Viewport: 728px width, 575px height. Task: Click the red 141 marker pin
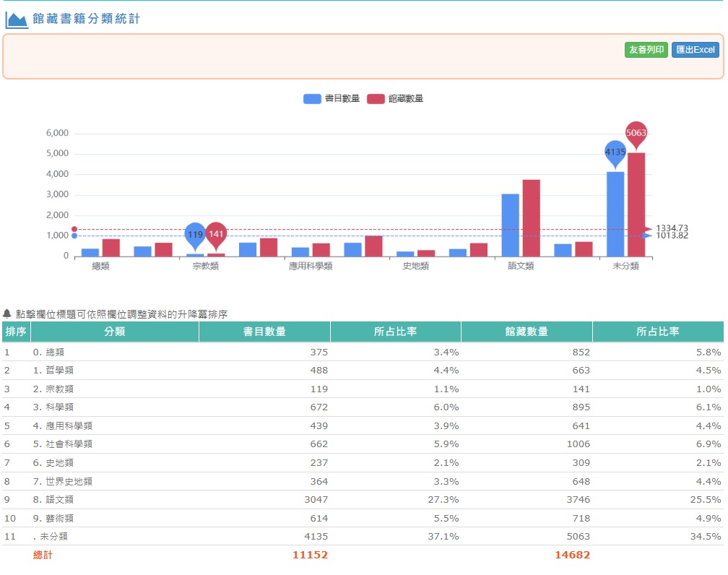tap(216, 234)
